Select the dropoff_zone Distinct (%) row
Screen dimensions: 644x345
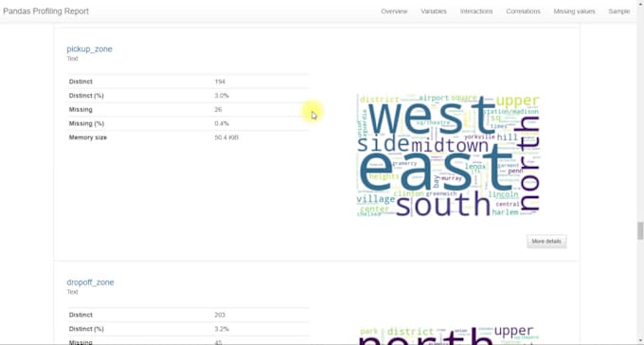(x=188, y=329)
